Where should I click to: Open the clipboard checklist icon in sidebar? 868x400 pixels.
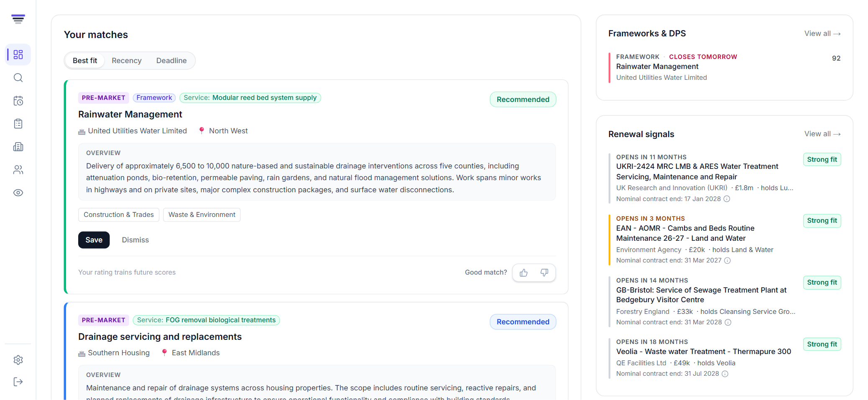18,124
